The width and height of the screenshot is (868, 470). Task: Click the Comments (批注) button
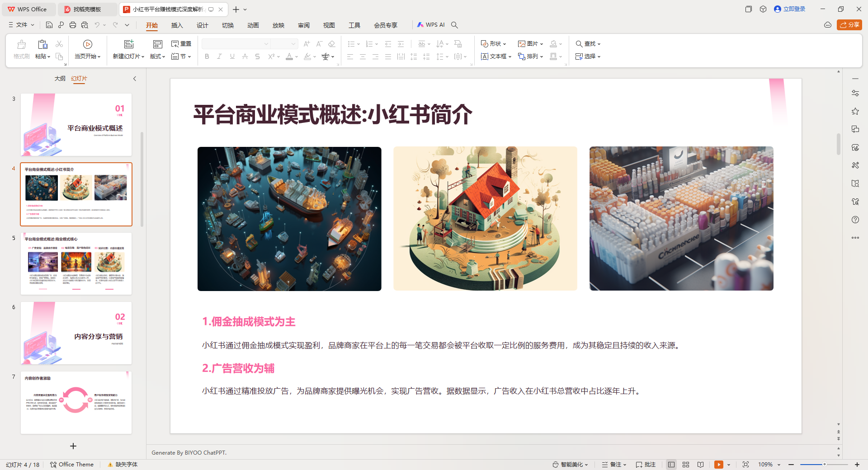[646, 465]
